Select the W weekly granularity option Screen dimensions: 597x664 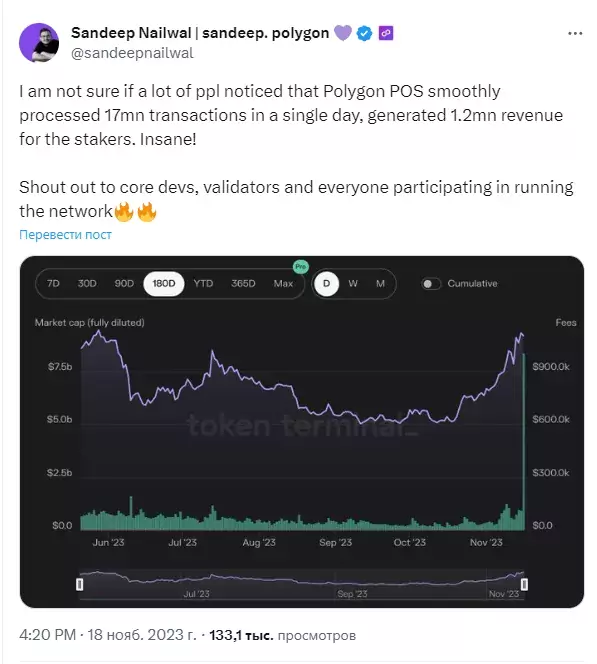pyautogui.click(x=353, y=284)
